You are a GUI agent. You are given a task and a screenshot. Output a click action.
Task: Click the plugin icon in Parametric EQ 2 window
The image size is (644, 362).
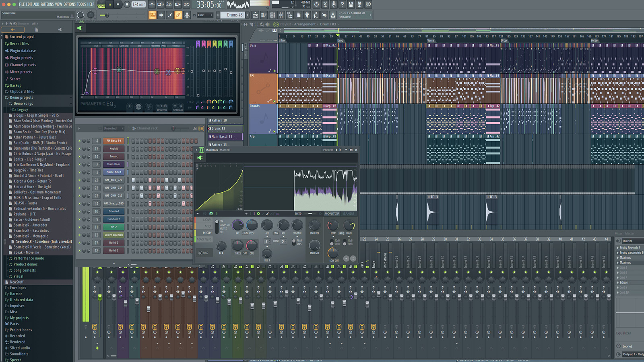pos(80,28)
